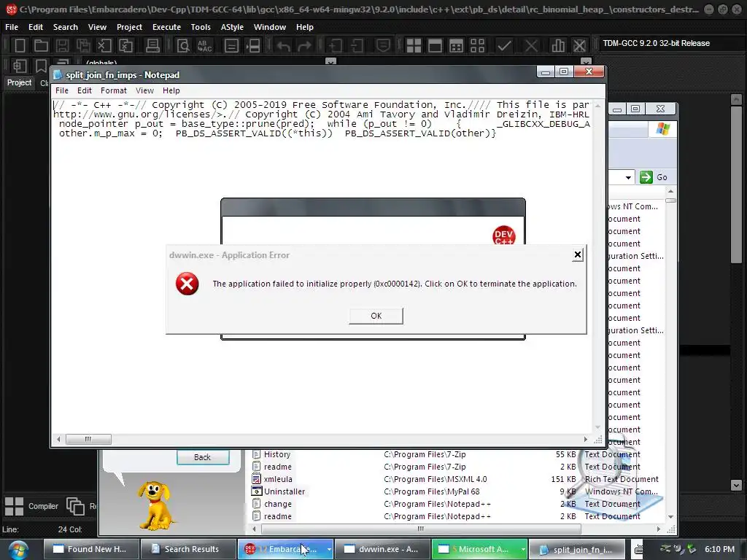Click the Run icon in toolbar
Image resolution: width=747 pixels, height=560 pixels.
[x=435, y=46]
